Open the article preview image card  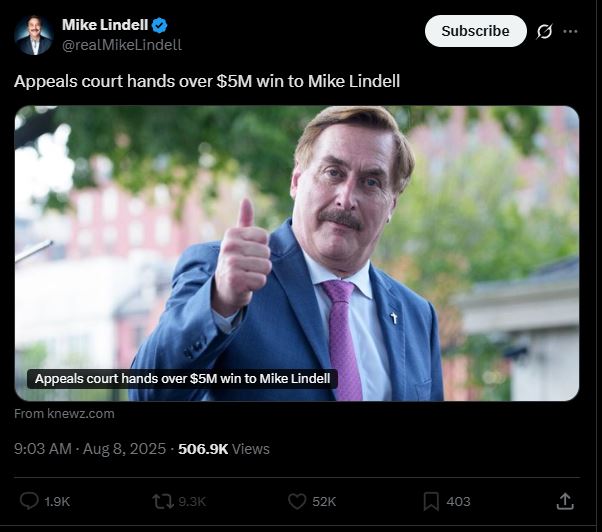(x=297, y=253)
